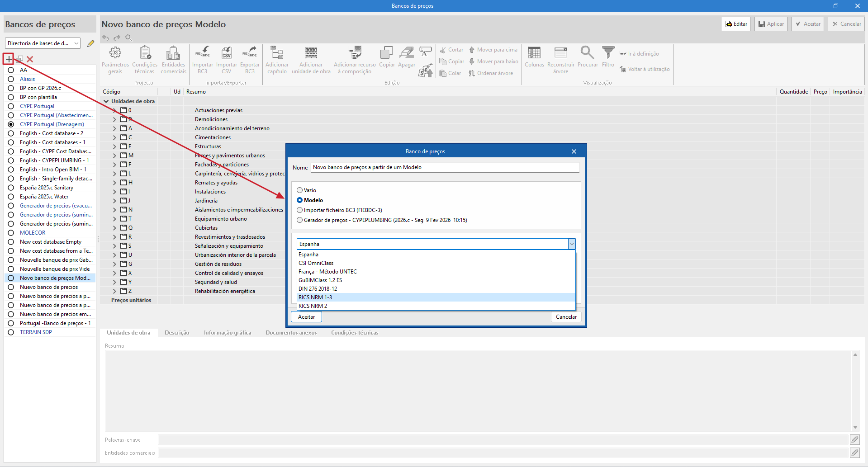Image resolution: width=868 pixels, height=467 pixels.
Task: Open the Documentos anexos tab
Action: tap(291, 333)
